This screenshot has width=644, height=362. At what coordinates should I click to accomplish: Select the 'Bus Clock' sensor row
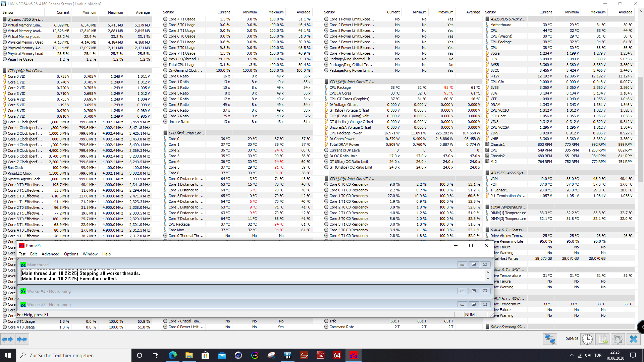(x=77, y=168)
